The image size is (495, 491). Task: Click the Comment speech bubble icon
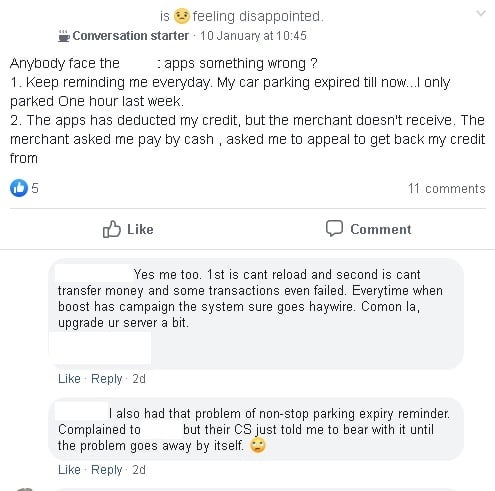click(x=334, y=229)
